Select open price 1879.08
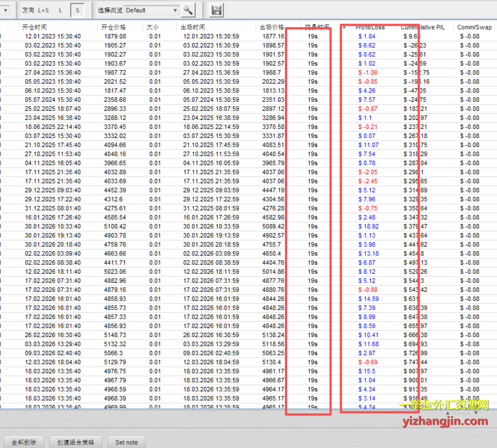Image resolution: width=497 pixels, height=448 pixels. [115, 37]
